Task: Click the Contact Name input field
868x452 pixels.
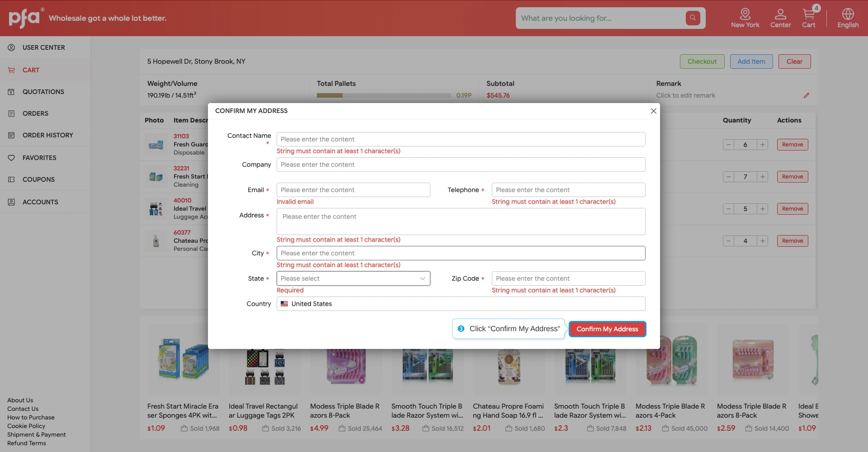Action: coord(461,139)
